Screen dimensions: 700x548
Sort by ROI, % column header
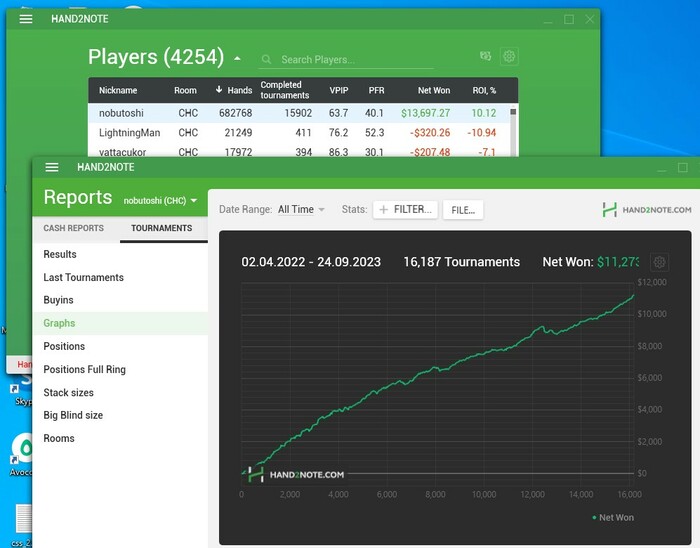pos(484,90)
